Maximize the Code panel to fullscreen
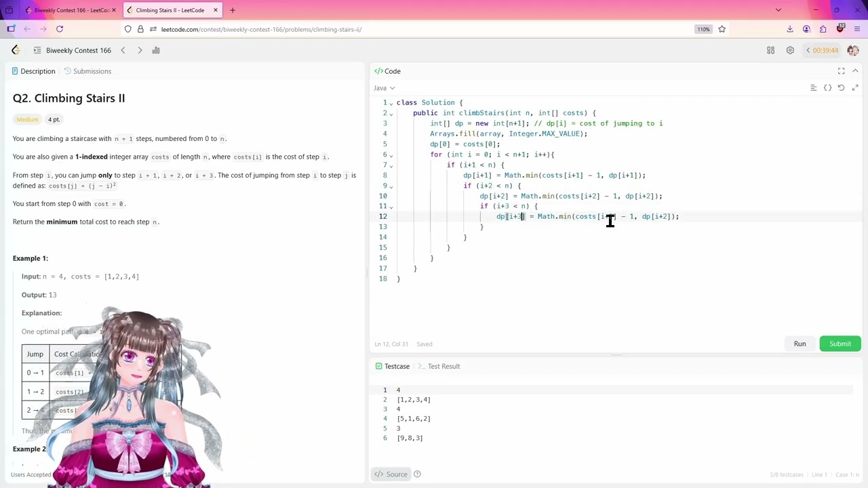 (841, 71)
